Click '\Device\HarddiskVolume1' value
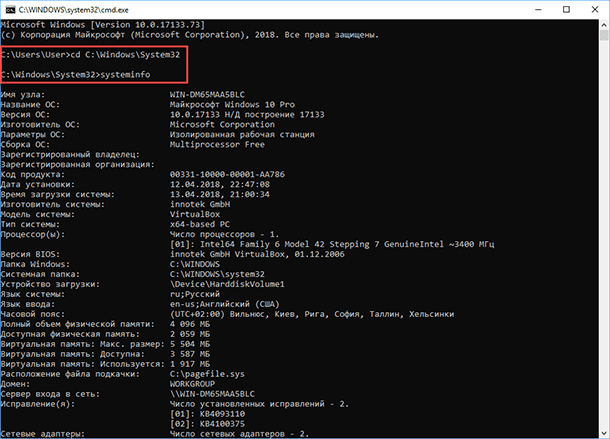 click(x=227, y=284)
